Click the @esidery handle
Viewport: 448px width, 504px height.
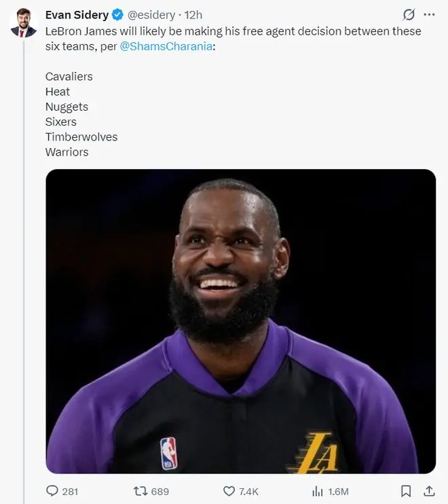click(151, 15)
